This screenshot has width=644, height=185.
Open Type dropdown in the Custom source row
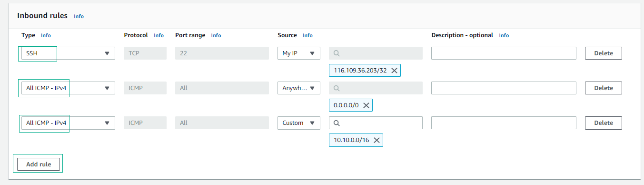[68, 123]
